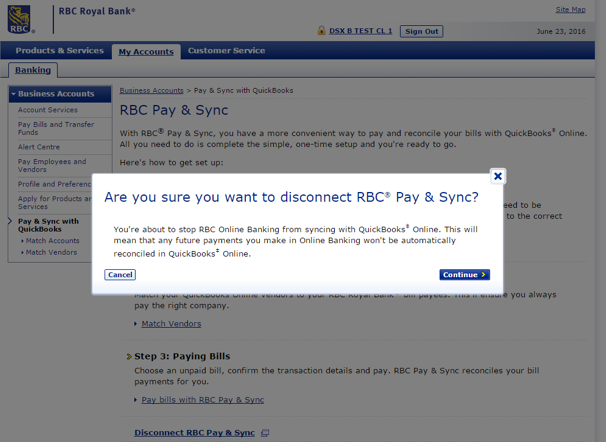Click the Step 3: Paying Bills heading
Viewport: 606px width, 442px height.
coord(182,356)
